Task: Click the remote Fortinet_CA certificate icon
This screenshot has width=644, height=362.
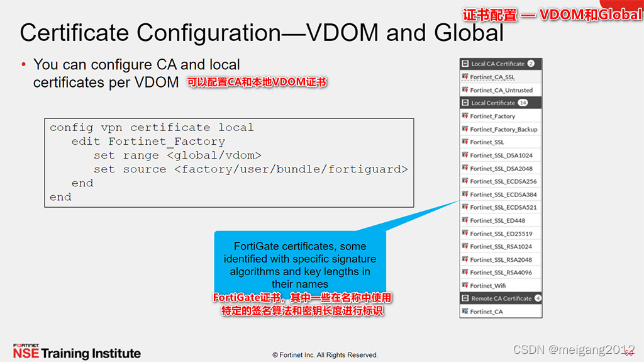Action: (x=465, y=312)
